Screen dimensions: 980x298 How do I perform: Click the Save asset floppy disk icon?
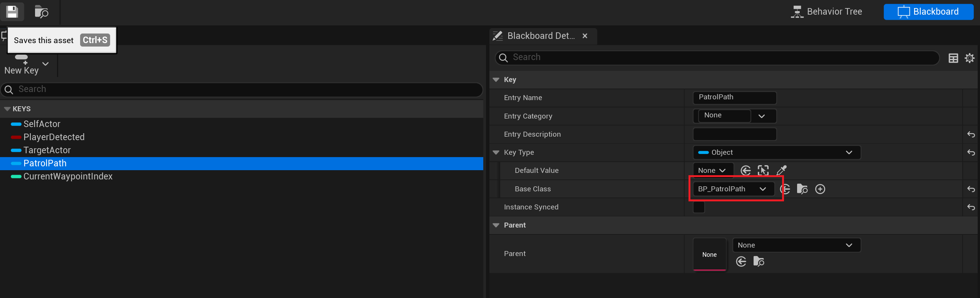point(12,12)
